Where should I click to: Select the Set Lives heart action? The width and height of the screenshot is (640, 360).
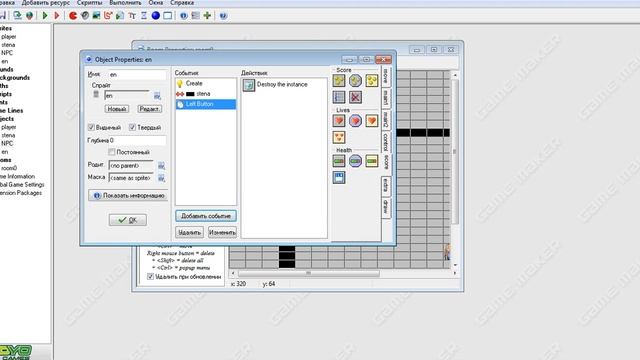pyautogui.click(x=339, y=120)
